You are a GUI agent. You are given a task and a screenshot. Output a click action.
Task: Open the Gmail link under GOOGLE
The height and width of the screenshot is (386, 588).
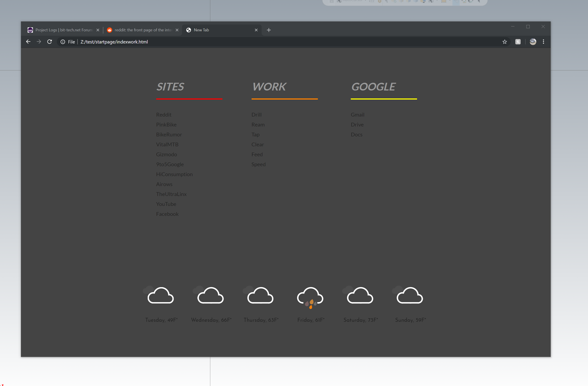coord(357,115)
